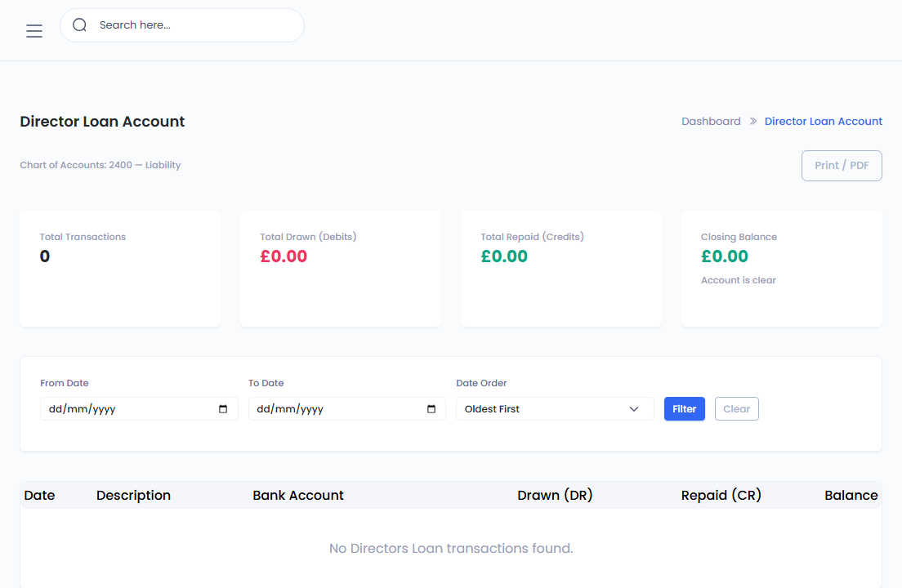Reset filters using the Clear button

point(736,409)
